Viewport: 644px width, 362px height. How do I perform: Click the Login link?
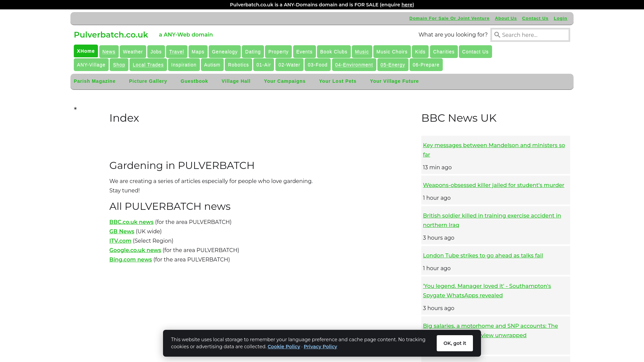pyautogui.click(x=560, y=18)
